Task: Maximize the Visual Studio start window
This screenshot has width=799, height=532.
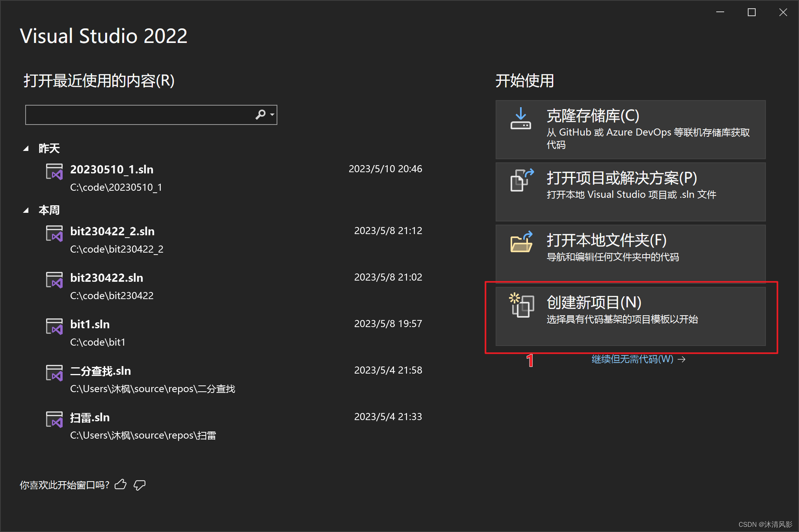Action: [x=751, y=13]
